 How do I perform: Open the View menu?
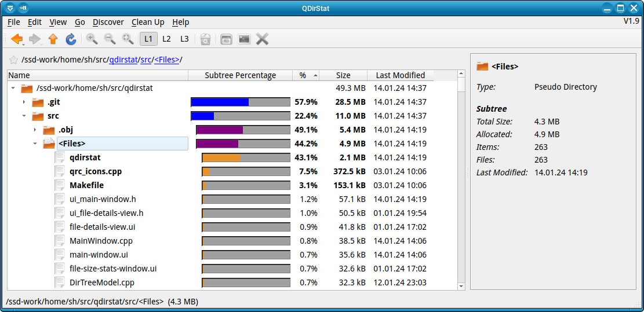click(x=58, y=22)
